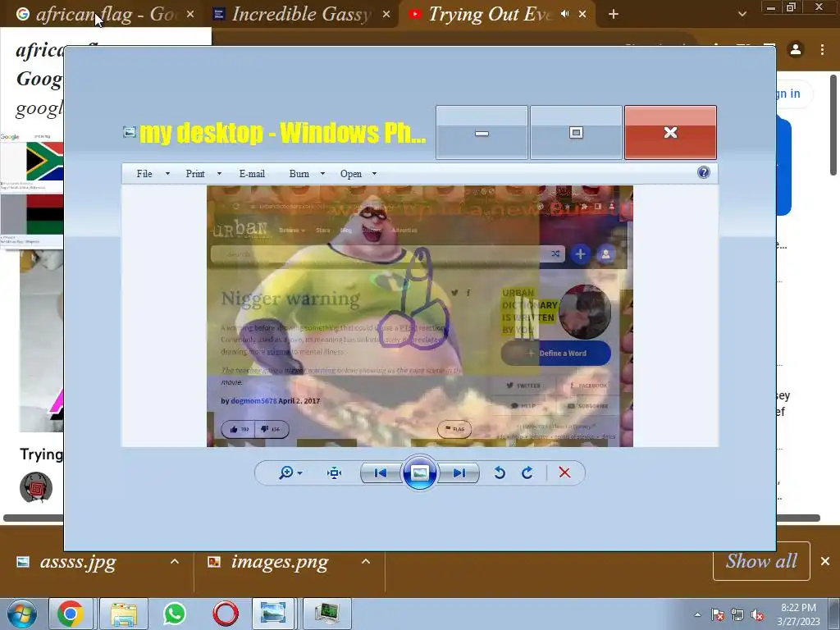Click E-mail in Photo Viewer toolbar
The image size is (840, 630).
[252, 174]
